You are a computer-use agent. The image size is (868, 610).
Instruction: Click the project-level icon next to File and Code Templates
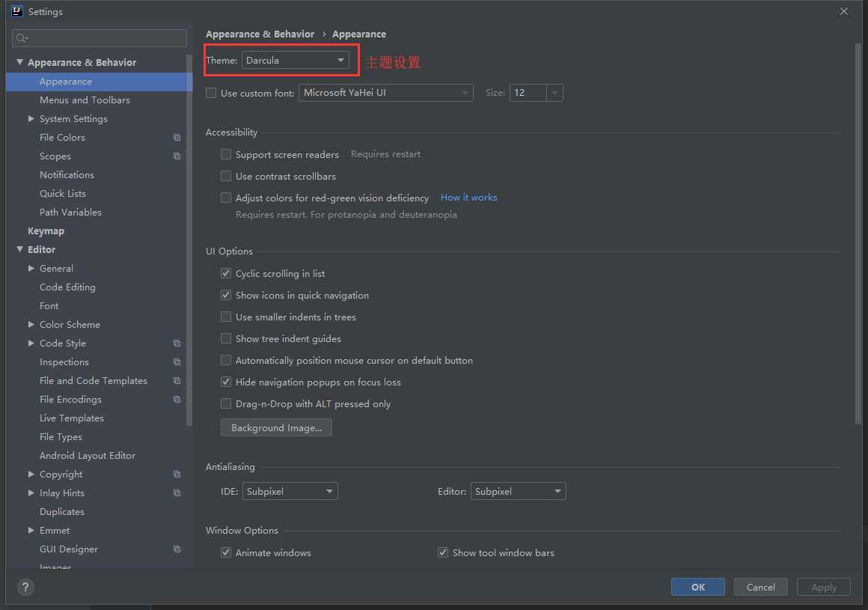click(177, 381)
